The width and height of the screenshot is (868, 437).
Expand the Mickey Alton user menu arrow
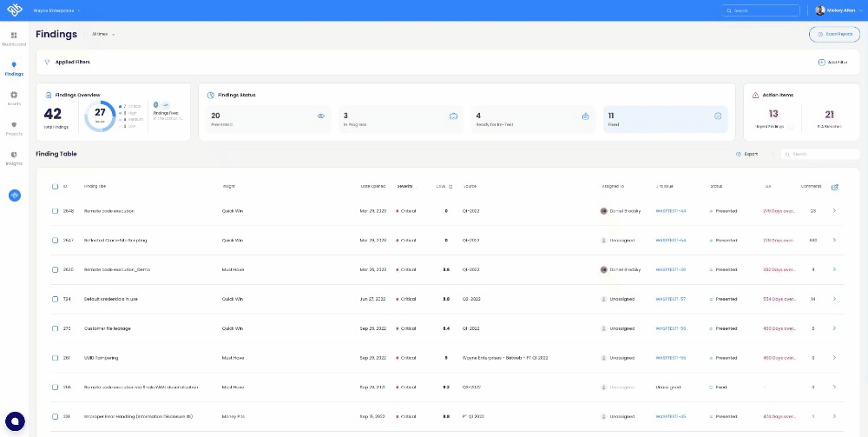tap(861, 10)
